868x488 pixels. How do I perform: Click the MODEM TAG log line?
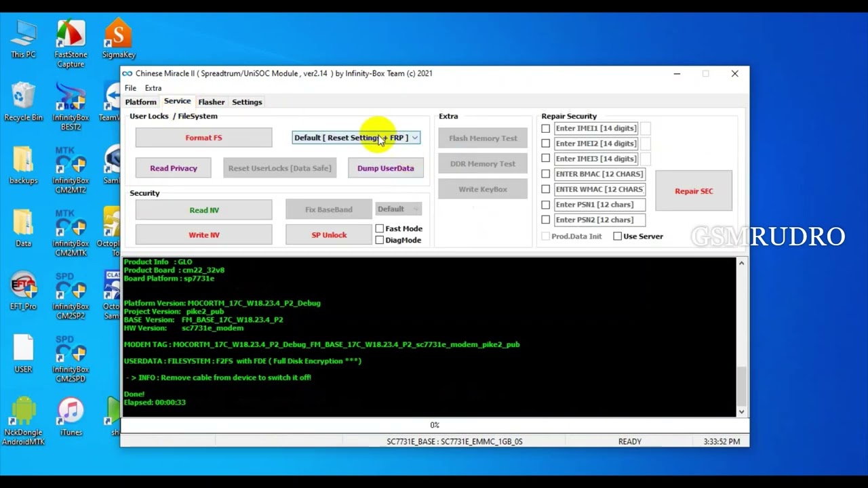pyautogui.click(x=321, y=344)
